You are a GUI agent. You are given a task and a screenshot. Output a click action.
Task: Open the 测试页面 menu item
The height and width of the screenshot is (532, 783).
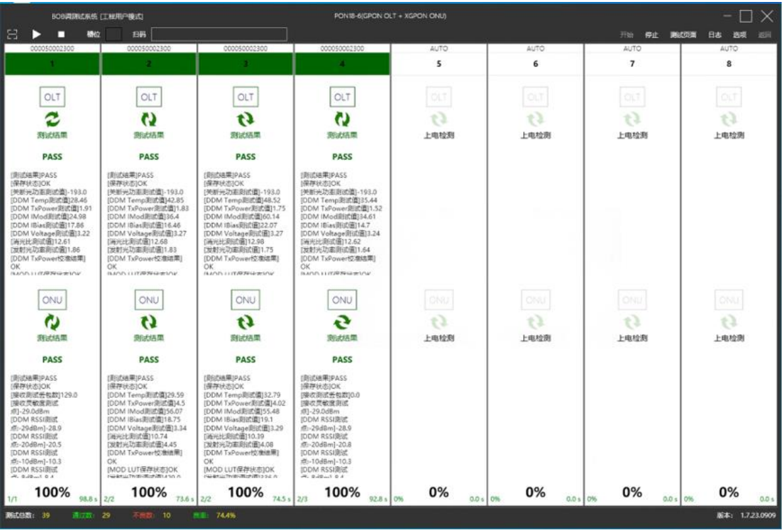click(683, 35)
